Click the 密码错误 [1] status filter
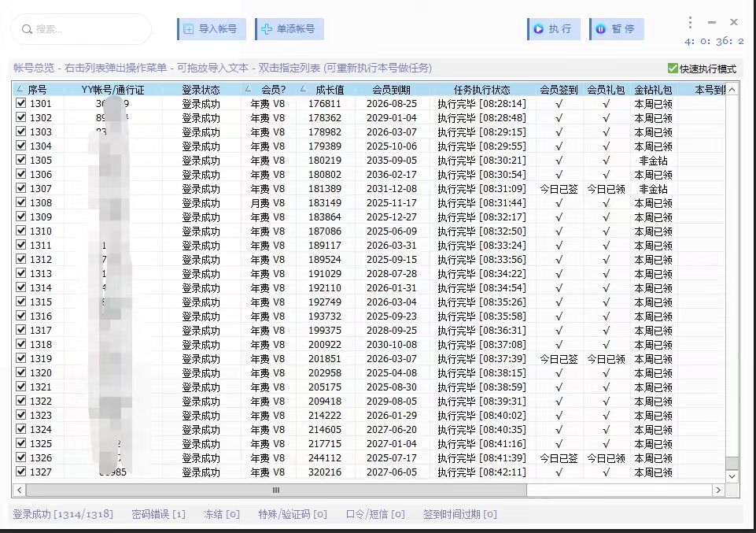The image size is (756, 533). (x=158, y=514)
